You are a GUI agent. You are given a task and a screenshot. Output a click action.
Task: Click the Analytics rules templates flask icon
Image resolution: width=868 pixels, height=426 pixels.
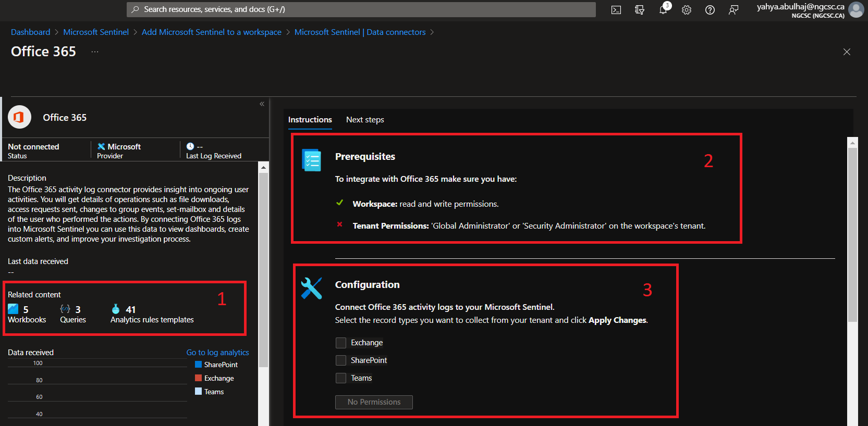click(x=116, y=309)
